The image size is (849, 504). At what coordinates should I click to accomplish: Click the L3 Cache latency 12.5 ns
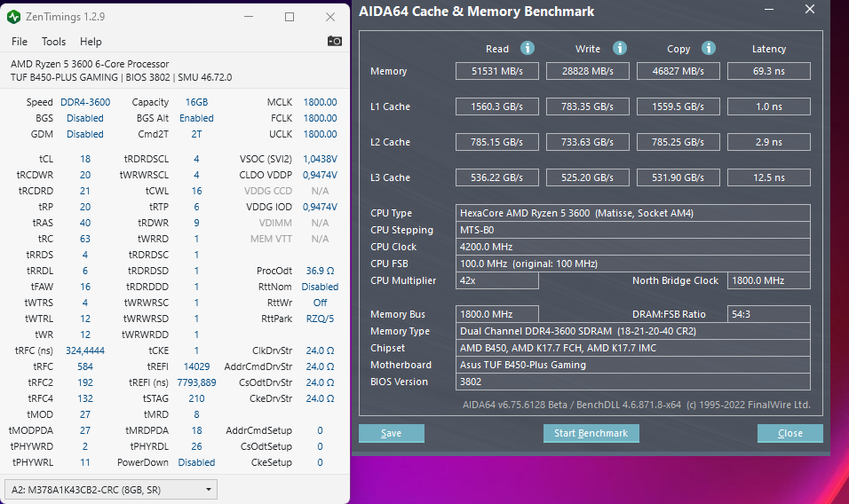(x=769, y=177)
